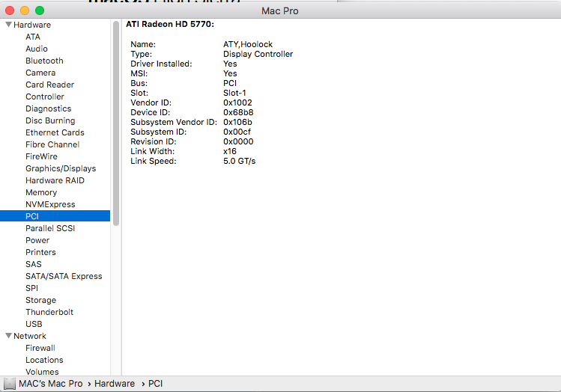Select ATA in the sidebar
The height and width of the screenshot is (392, 561).
[33, 37]
